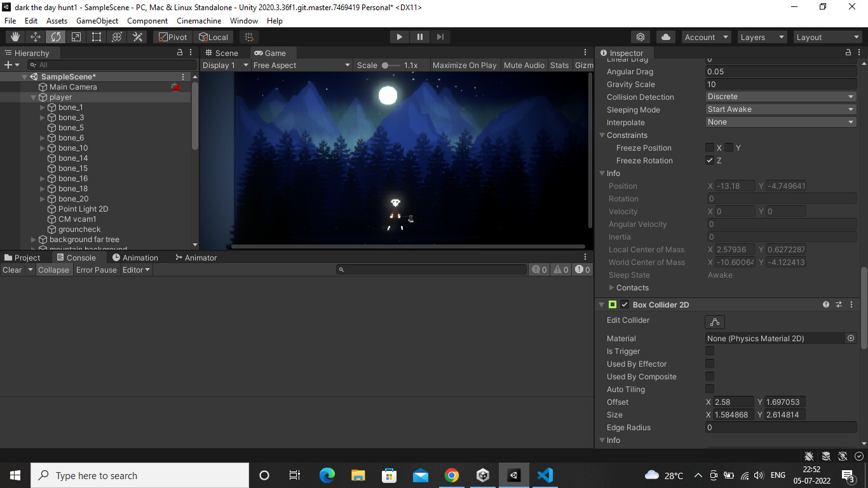The width and height of the screenshot is (868, 488).
Task: Open cloud services icon
Action: pos(666,37)
